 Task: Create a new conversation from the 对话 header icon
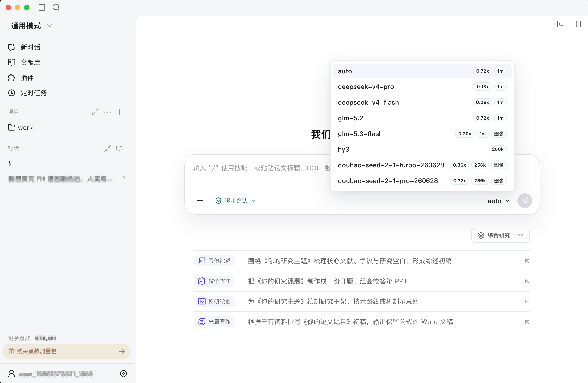[x=119, y=148]
